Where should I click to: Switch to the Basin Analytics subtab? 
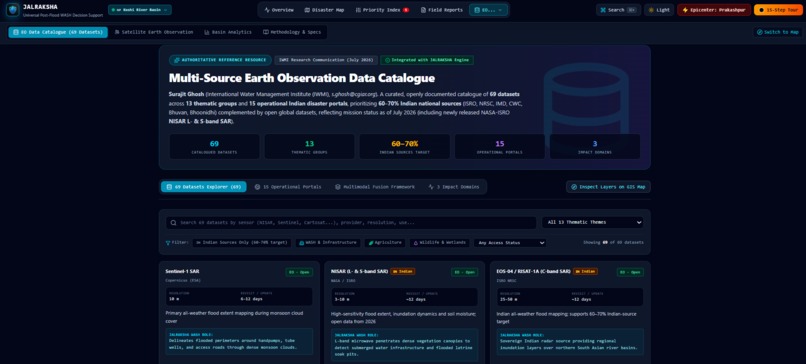click(228, 32)
